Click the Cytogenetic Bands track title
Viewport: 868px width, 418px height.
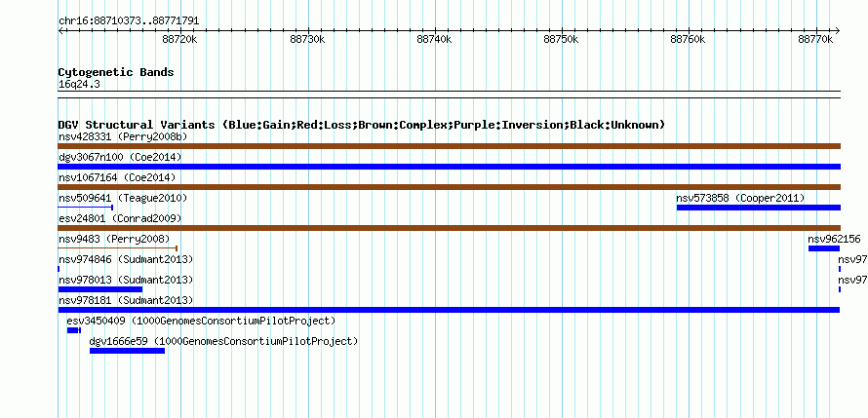coord(116,72)
